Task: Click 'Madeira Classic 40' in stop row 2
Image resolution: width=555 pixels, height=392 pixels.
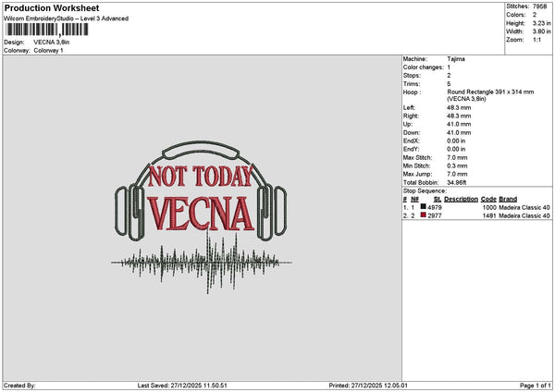Action: click(x=524, y=215)
